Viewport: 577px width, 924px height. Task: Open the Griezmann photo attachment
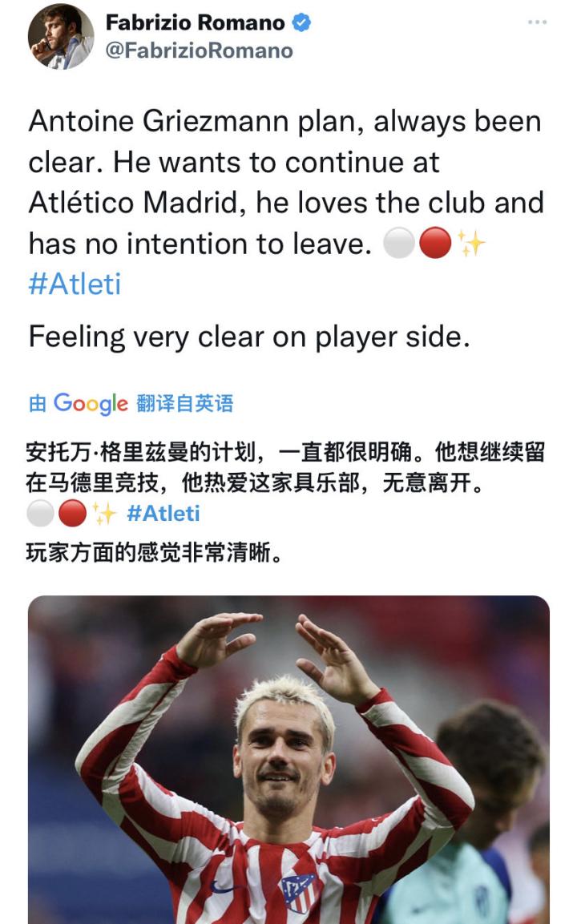pos(288,760)
